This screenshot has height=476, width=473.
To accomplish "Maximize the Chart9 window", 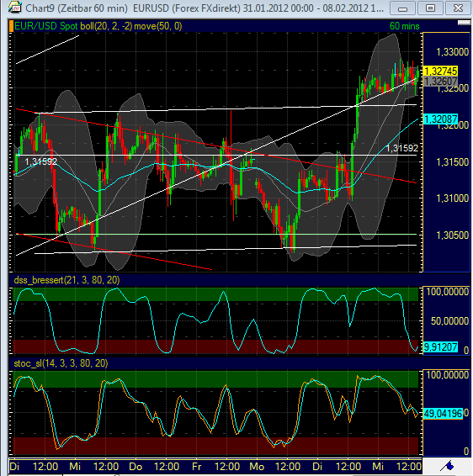I will 430,8.
